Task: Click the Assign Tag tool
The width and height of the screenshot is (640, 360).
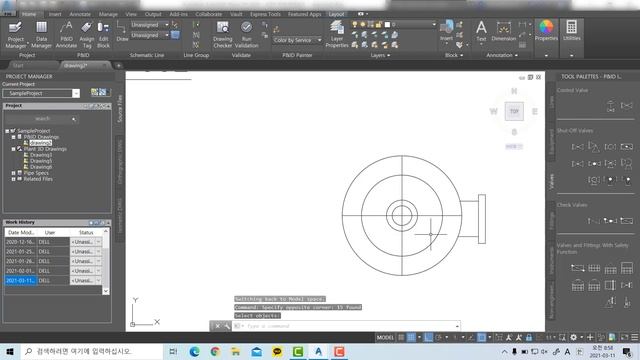Action: pos(87,35)
